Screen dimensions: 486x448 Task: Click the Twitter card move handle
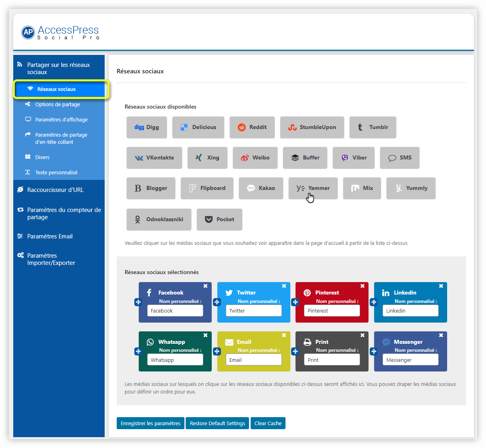click(x=217, y=302)
